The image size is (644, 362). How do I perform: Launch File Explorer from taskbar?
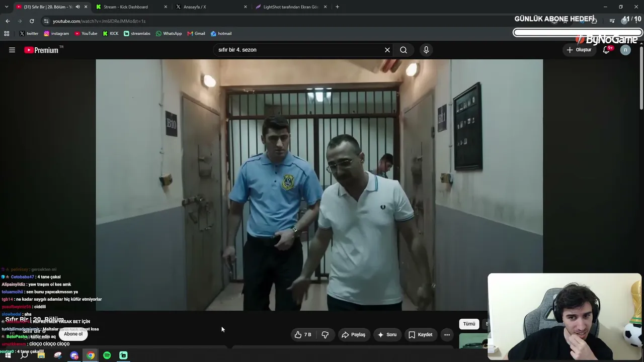(x=41, y=355)
